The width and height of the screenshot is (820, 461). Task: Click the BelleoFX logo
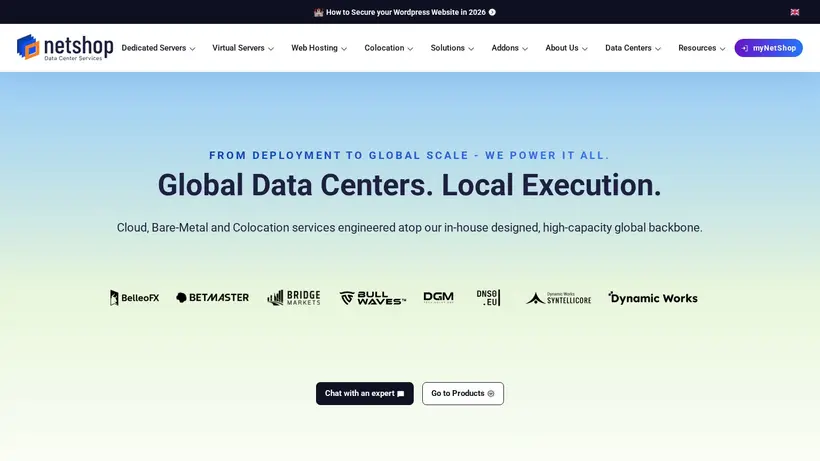[134, 298]
